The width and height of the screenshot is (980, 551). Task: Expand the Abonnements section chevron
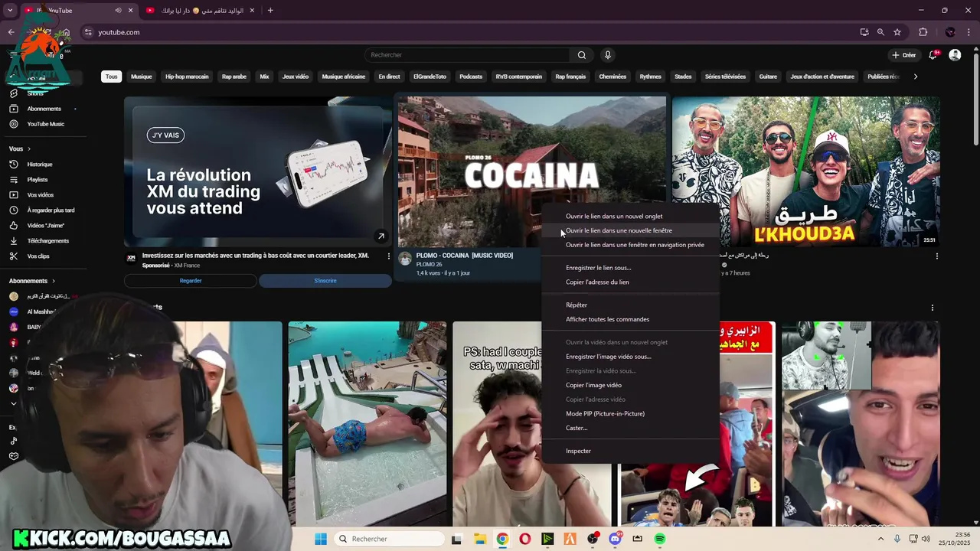54,281
